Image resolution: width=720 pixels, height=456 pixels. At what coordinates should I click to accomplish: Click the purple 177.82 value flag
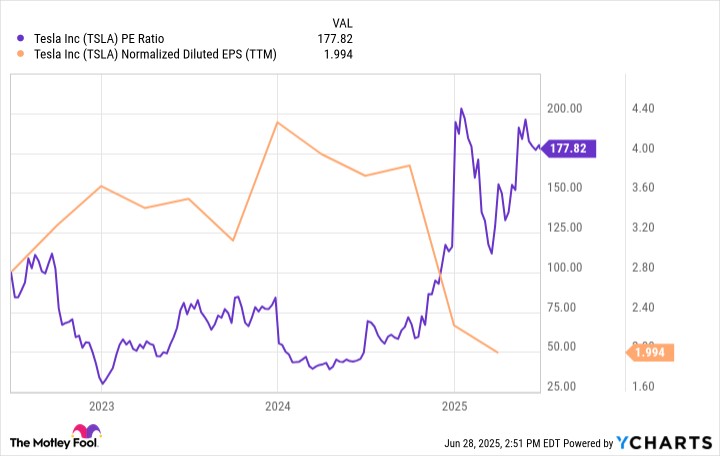(568, 148)
